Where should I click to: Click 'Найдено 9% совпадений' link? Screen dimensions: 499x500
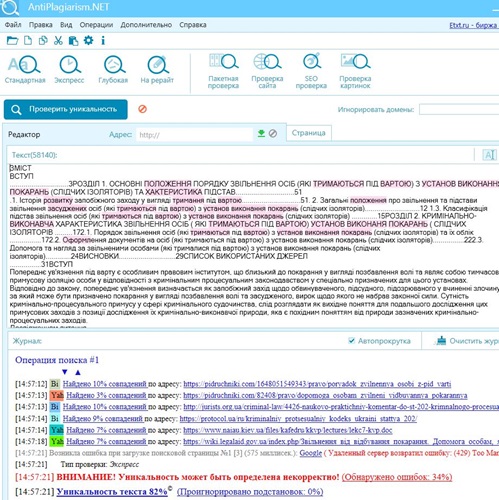(103, 419)
